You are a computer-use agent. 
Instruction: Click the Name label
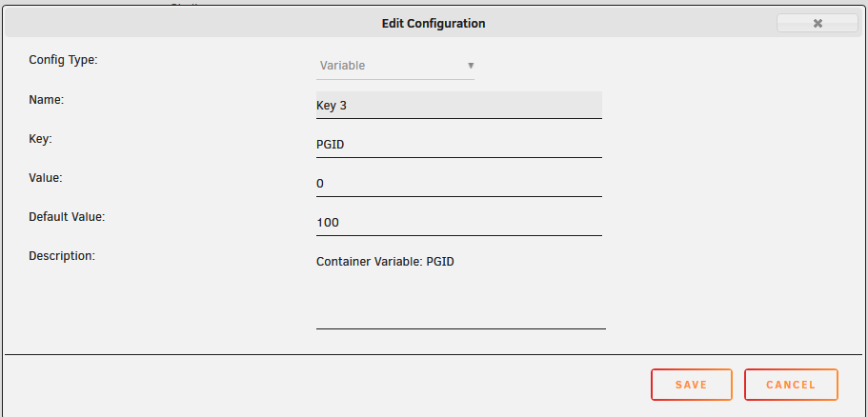coord(47,100)
